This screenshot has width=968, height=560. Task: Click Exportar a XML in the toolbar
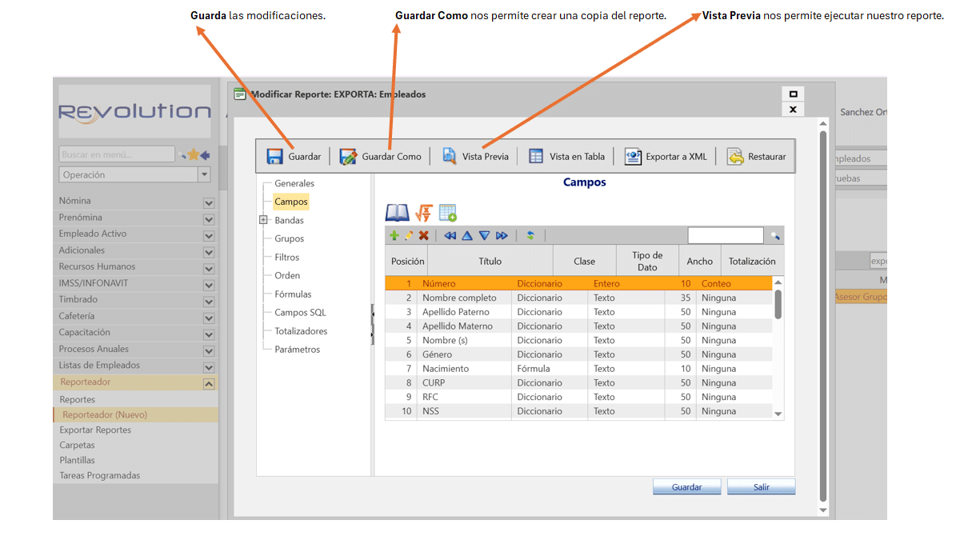coord(666,157)
